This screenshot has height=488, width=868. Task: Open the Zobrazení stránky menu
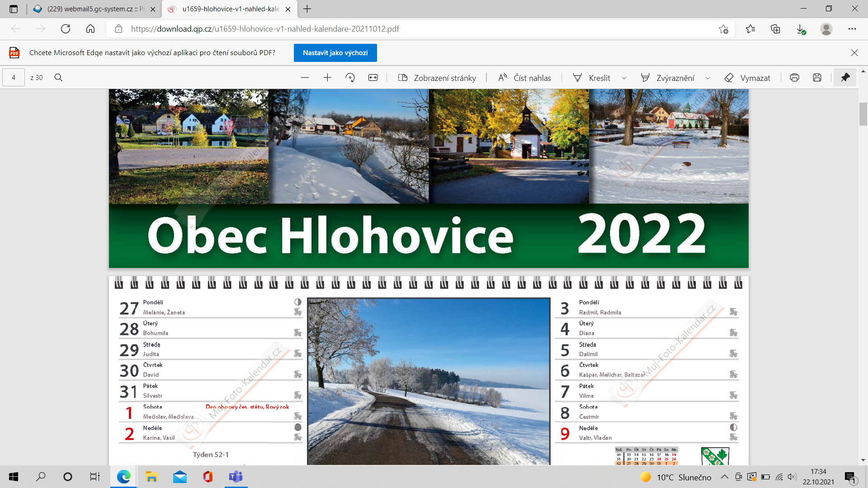437,78
